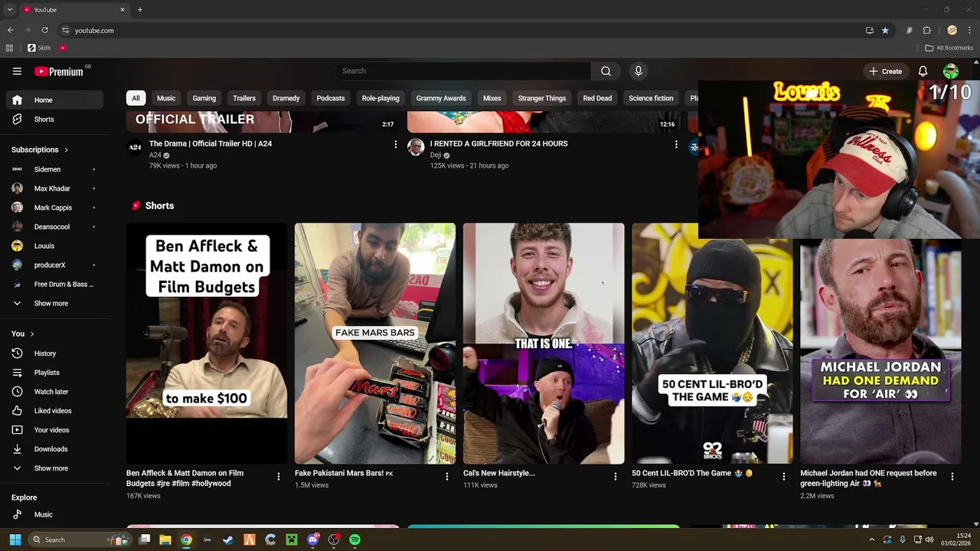Viewport: 980px width, 551px height.
Task: Open History in the sidebar
Action: click(54, 354)
